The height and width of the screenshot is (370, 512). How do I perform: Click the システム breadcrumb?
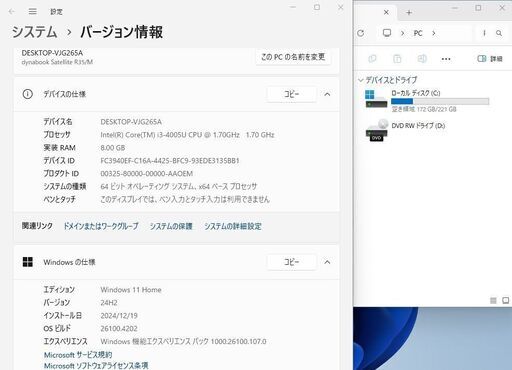35,32
